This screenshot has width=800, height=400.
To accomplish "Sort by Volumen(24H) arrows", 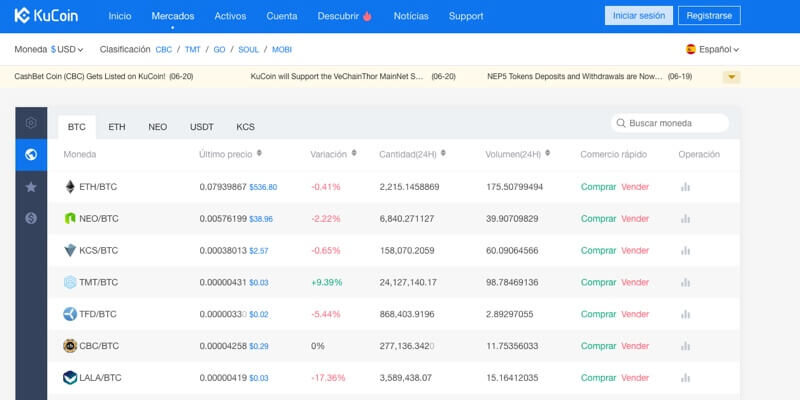I will (547, 153).
